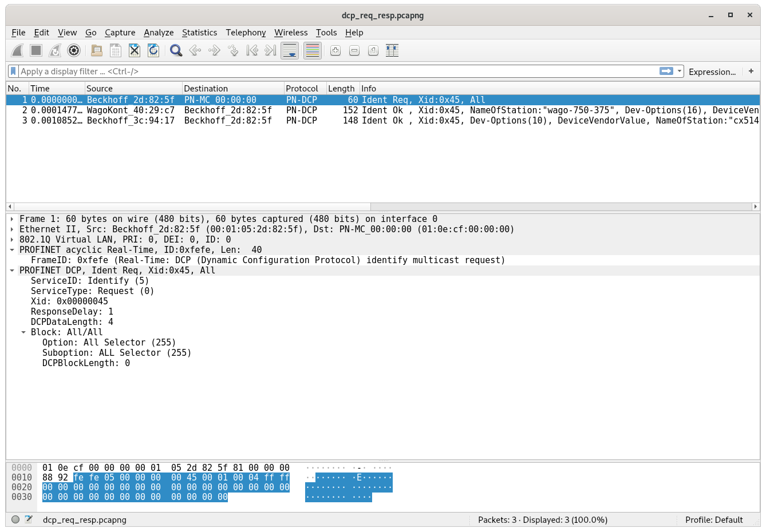Screen dimensions: 766x532
Task: Toggle packet list colorization
Action: click(x=313, y=51)
